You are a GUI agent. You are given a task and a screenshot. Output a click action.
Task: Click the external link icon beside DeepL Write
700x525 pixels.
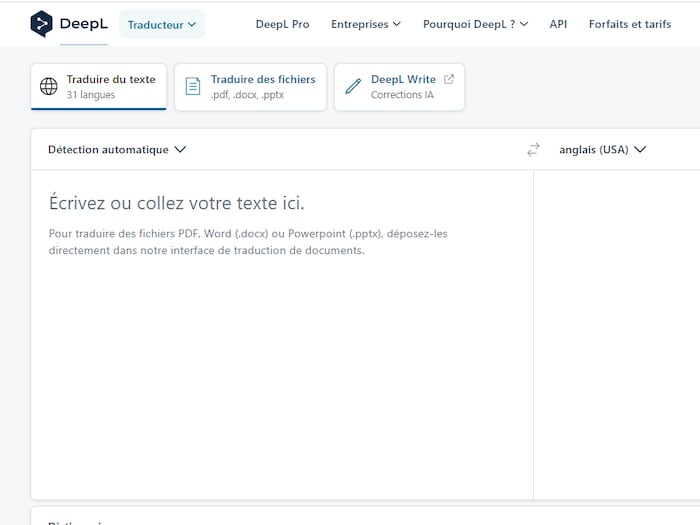pyautogui.click(x=449, y=79)
